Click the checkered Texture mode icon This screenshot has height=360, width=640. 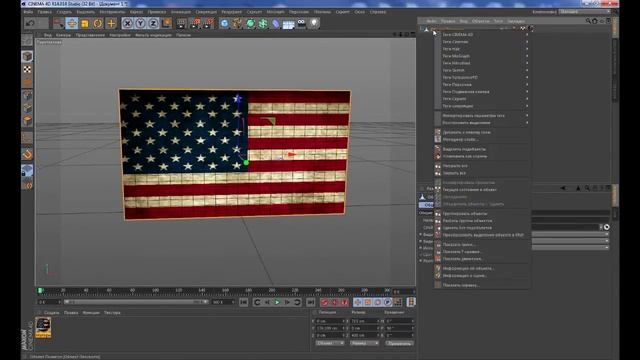point(27,69)
